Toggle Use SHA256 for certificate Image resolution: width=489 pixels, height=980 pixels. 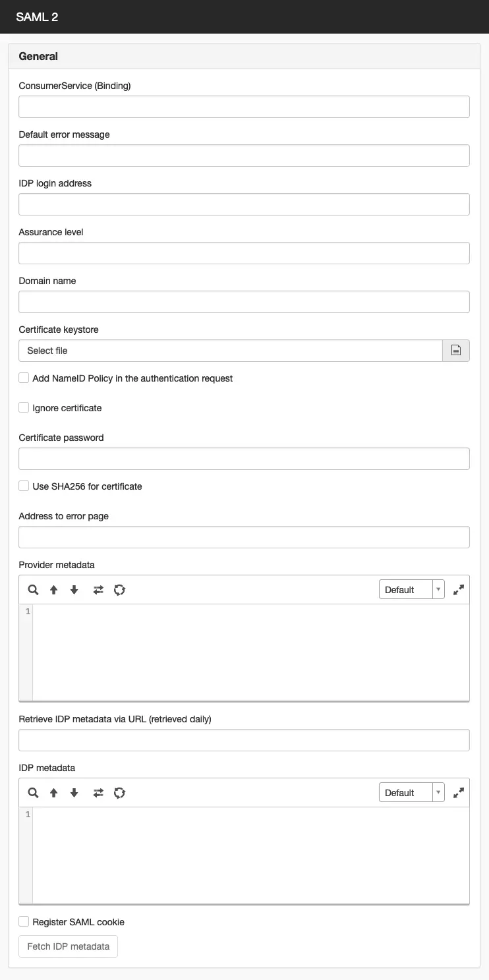24,486
